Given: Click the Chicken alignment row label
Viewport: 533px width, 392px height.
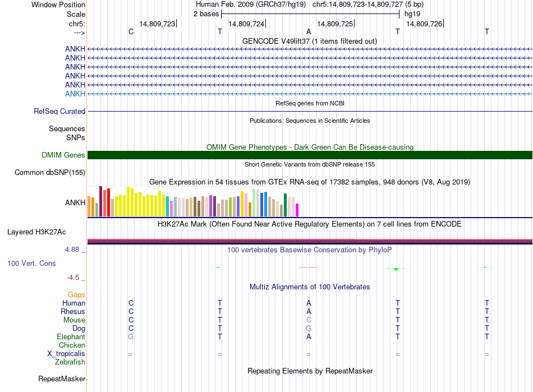Looking at the screenshot, I should point(72,345).
